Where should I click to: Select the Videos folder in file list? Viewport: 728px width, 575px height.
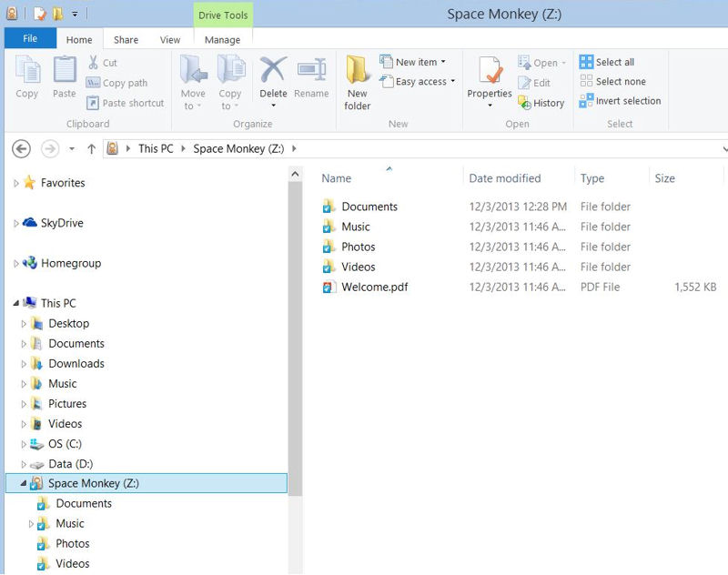click(x=349, y=267)
